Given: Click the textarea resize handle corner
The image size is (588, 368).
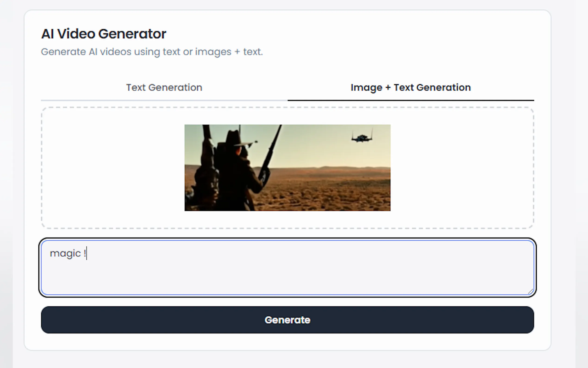Looking at the screenshot, I should click(530, 291).
